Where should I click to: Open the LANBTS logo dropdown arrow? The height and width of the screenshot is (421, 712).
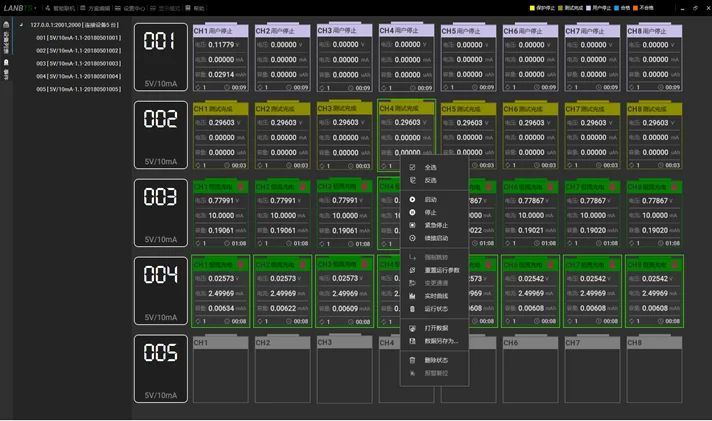point(36,8)
